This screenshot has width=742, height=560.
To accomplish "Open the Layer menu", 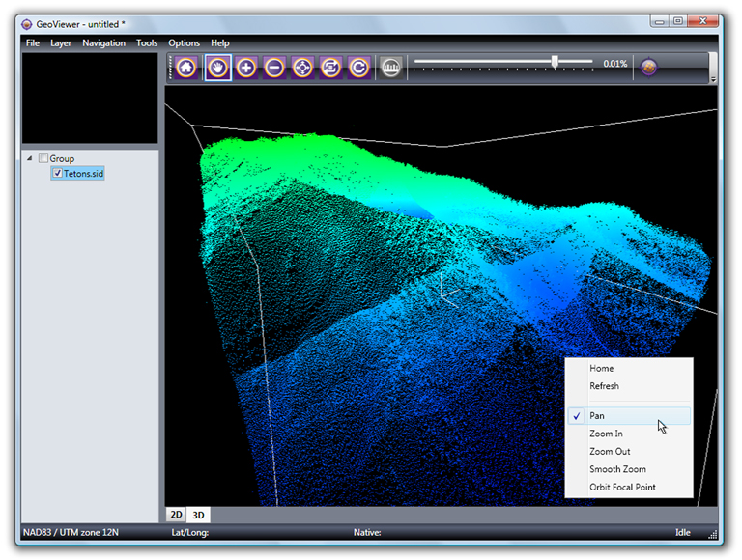I will [61, 43].
